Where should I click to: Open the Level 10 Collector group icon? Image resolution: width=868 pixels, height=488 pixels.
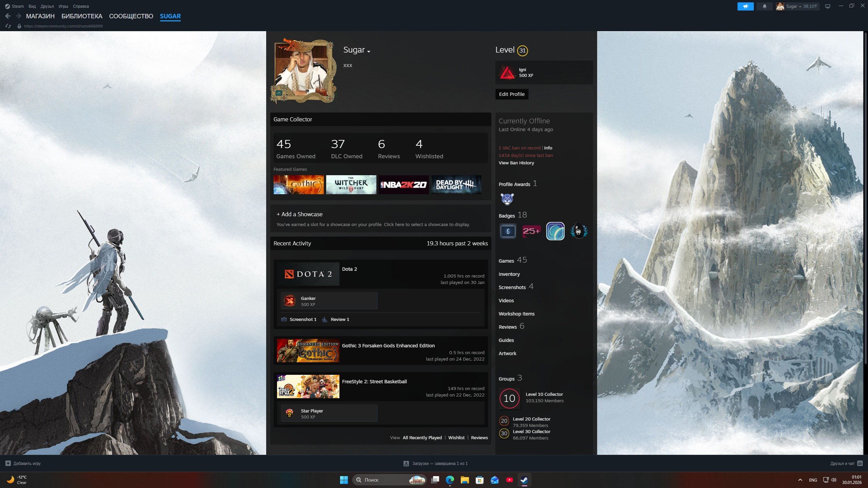coord(509,398)
